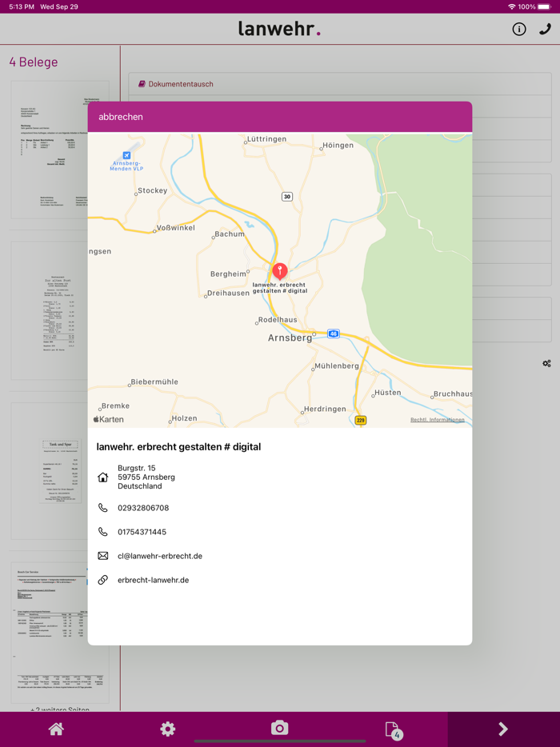Click the red map pin marker
This screenshot has height=747, width=560.
point(280,272)
